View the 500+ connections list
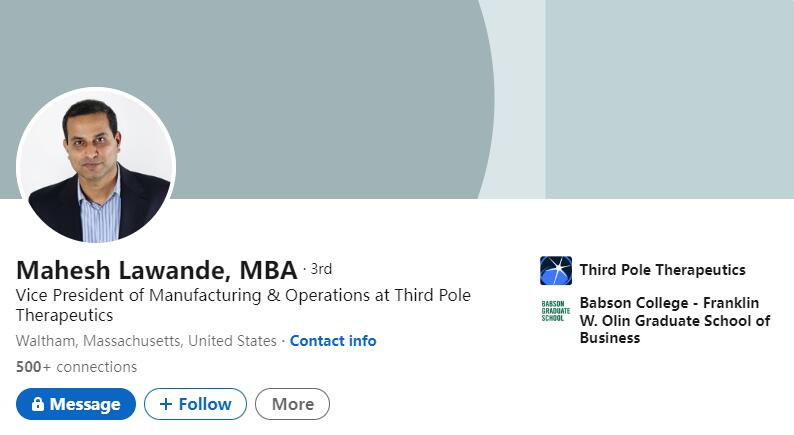Image resolution: width=794 pixels, height=435 pixels. tap(76, 367)
